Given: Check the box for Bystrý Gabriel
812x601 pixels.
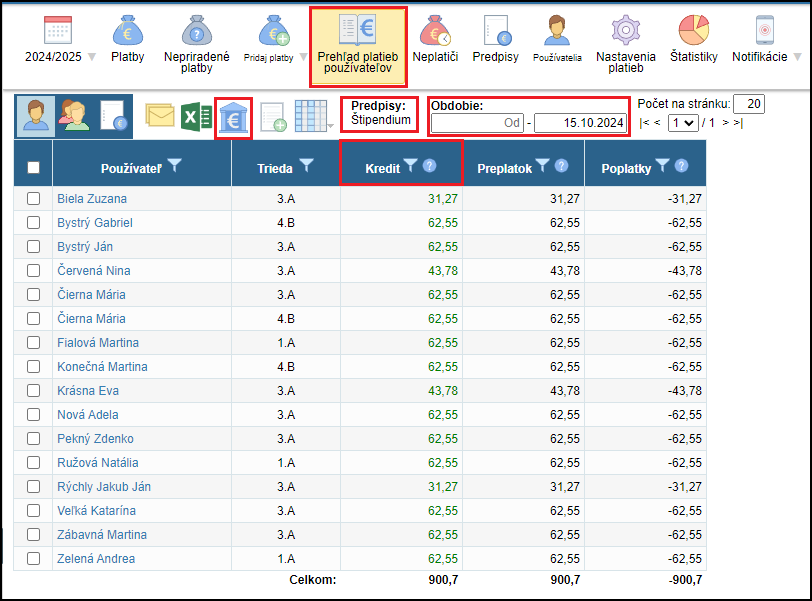Looking at the screenshot, I should 33,222.
